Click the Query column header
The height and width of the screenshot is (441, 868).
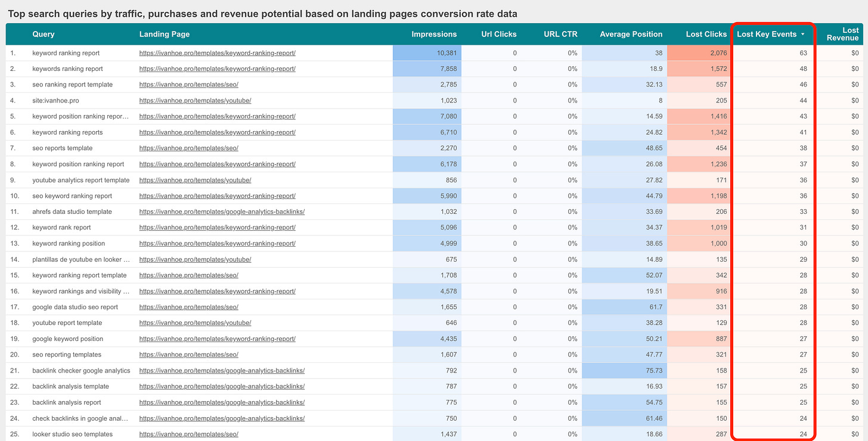click(x=42, y=34)
